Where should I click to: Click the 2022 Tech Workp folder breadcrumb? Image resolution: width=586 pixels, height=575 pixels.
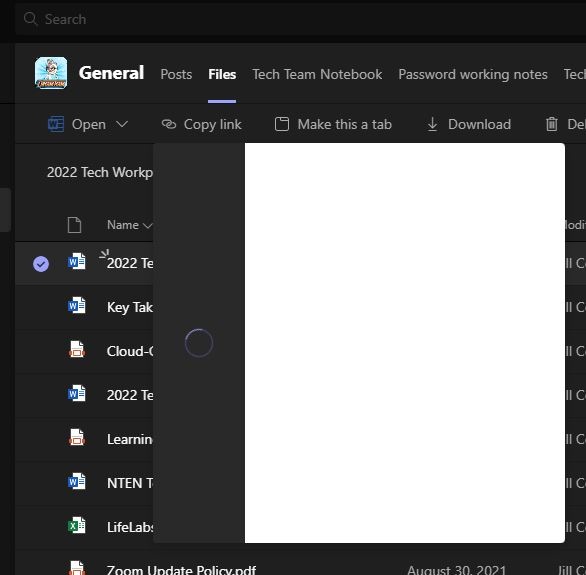pyautogui.click(x=100, y=172)
